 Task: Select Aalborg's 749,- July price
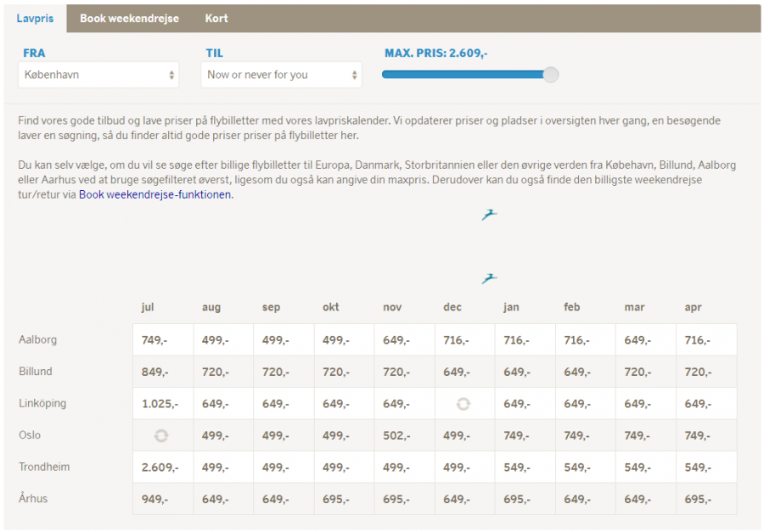[154, 340]
